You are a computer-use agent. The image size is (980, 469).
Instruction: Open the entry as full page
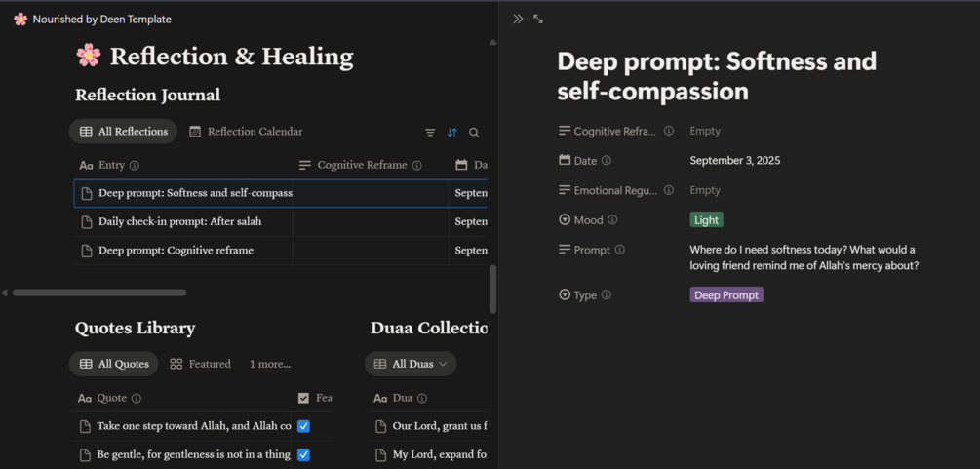[x=538, y=19]
